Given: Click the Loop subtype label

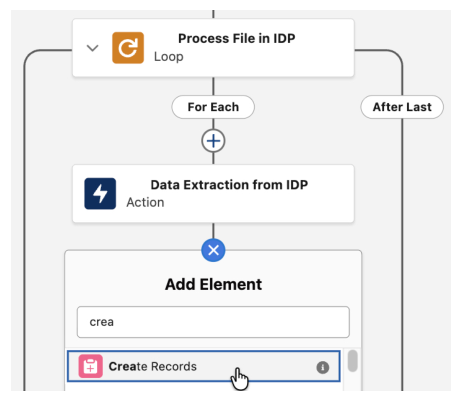Looking at the screenshot, I should [169, 57].
